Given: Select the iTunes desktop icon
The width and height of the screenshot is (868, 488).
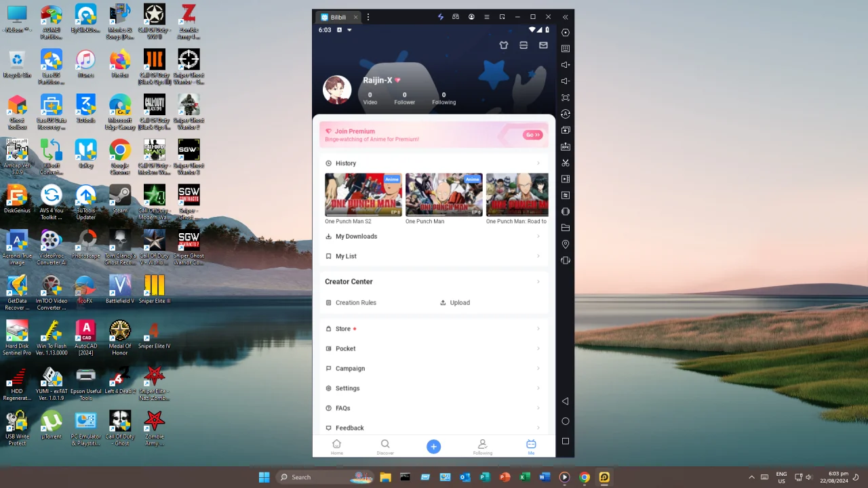Looking at the screenshot, I should click(85, 64).
